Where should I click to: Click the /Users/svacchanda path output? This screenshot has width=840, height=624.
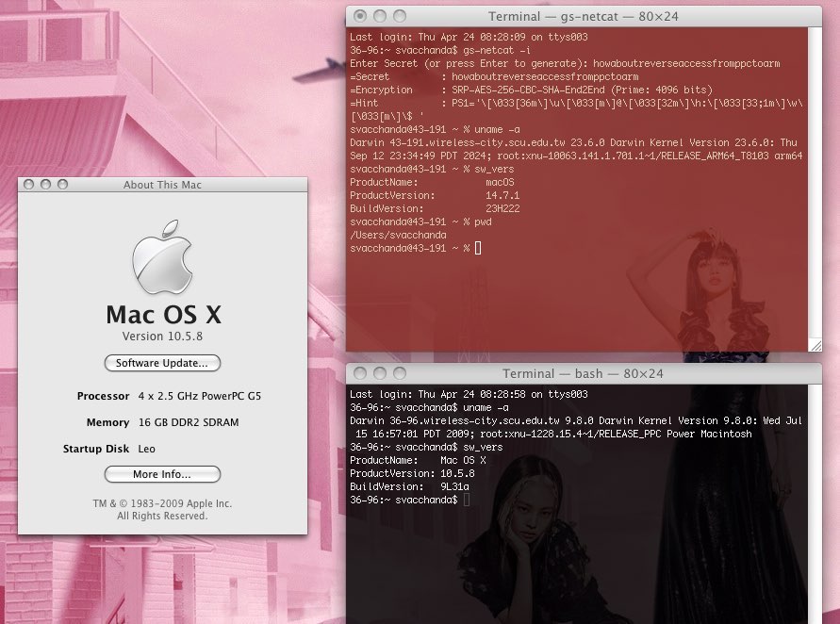point(398,235)
